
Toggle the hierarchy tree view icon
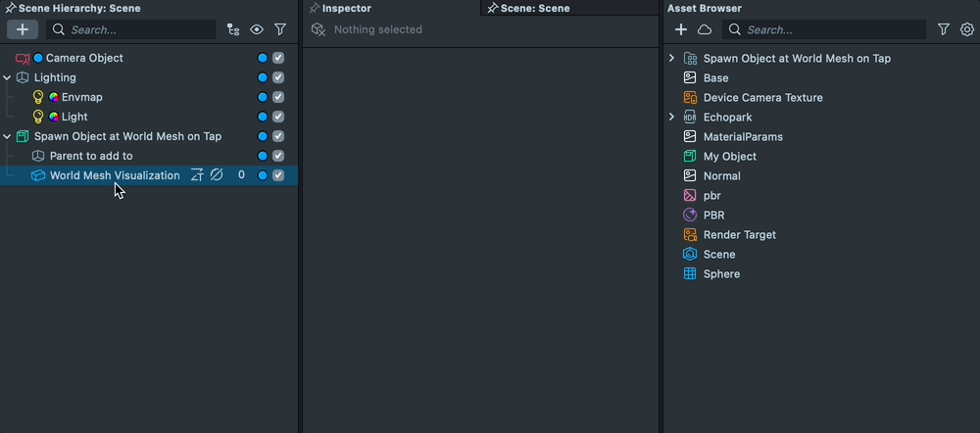233,30
